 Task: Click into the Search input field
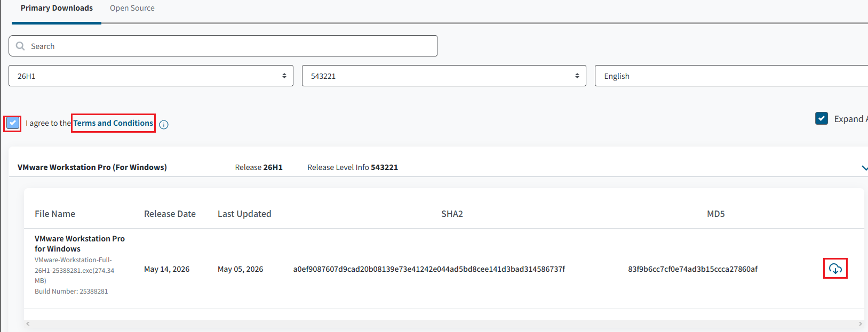tap(223, 46)
